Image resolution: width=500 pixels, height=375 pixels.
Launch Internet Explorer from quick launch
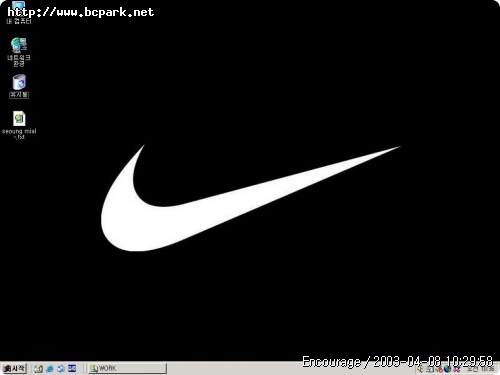click(x=50, y=369)
